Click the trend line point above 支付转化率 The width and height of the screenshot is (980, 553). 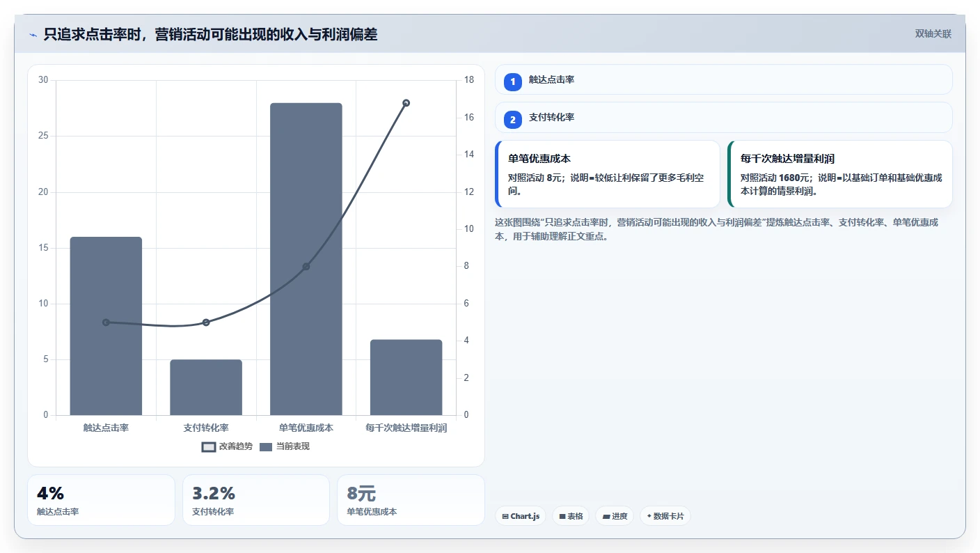pyautogui.click(x=206, y=322)
